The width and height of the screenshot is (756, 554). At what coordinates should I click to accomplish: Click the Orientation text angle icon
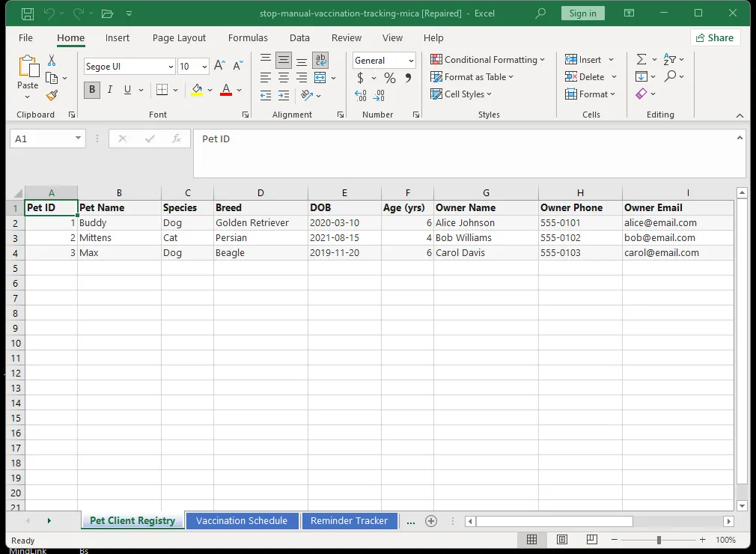pos(307,95)
